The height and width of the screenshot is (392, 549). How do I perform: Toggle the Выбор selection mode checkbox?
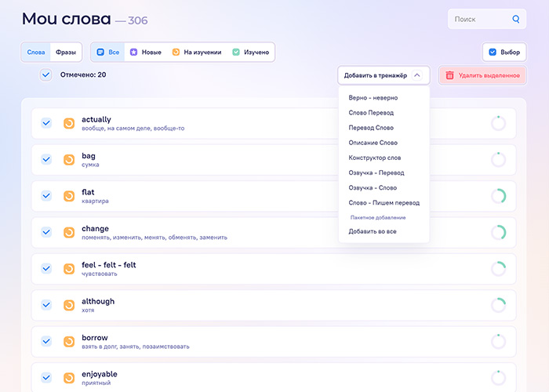click(493, 53)
